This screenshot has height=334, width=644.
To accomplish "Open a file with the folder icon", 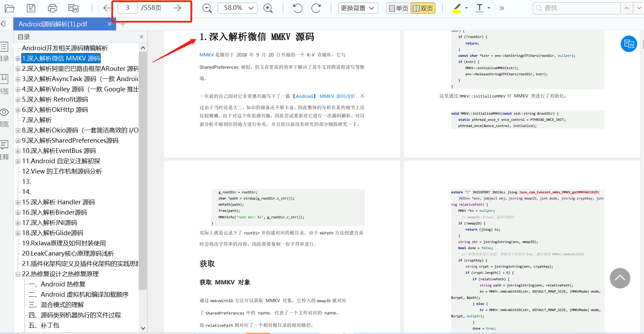I will point(9,8).
